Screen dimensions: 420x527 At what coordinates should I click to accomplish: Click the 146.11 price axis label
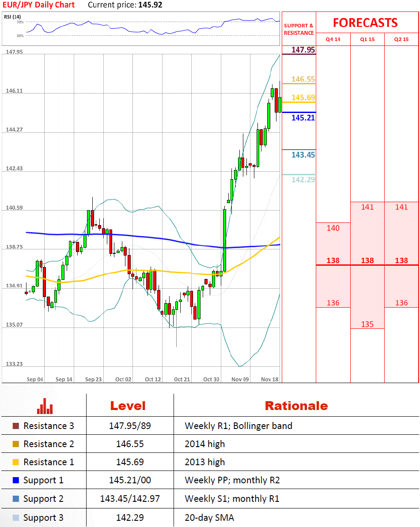click(x=14, y=91)
